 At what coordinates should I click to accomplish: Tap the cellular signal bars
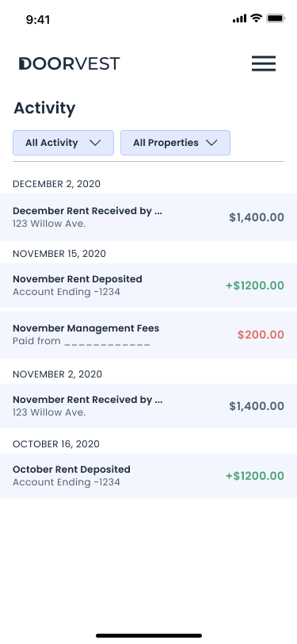tap(239, 18)
